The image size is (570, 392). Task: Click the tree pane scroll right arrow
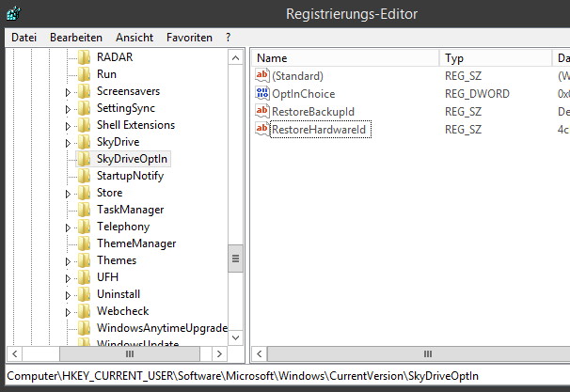click(219, 353)
